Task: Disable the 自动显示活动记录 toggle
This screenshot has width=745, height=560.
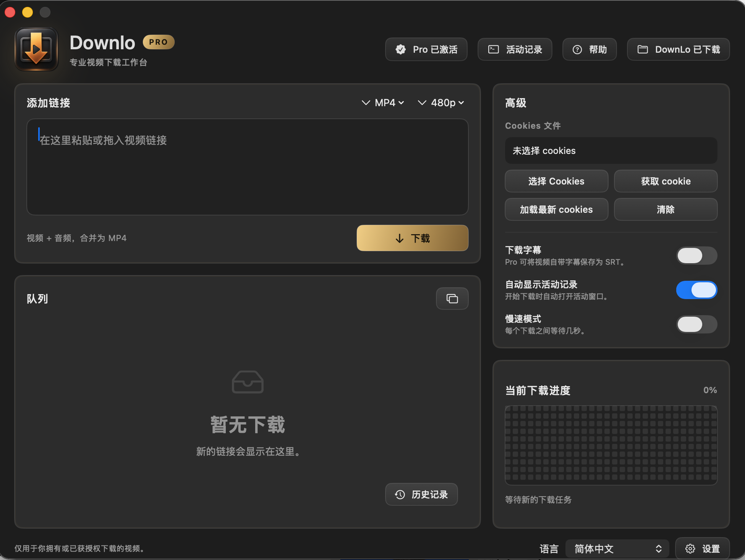Action: click(x=697, y=290)
